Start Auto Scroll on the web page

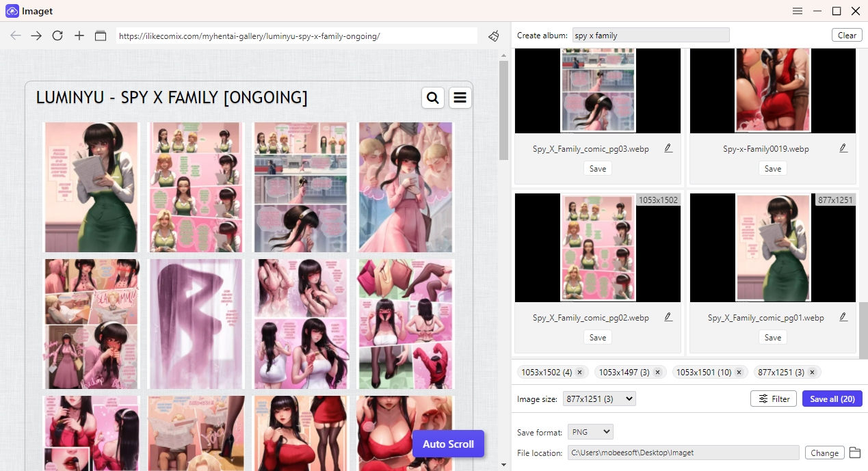(448, 444)
